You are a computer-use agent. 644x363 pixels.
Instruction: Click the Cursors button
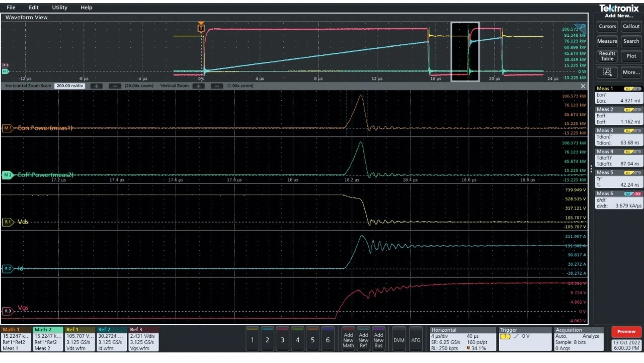coord(607,26)
